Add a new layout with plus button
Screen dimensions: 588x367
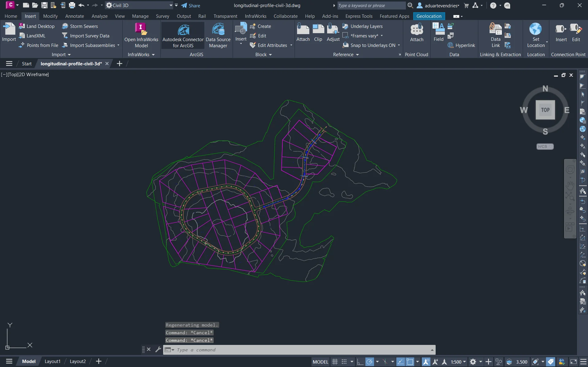tap(98, 361)
